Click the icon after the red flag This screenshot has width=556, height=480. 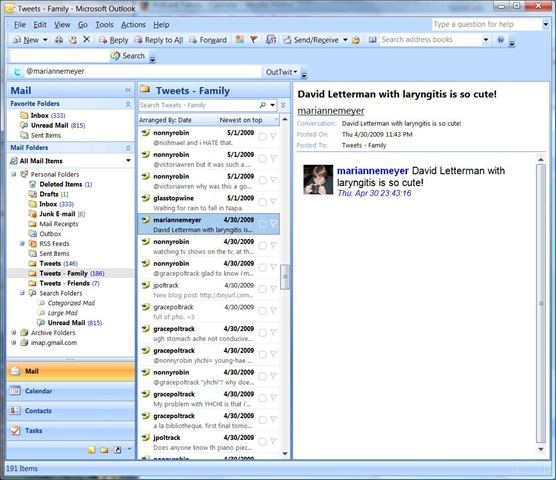pyautogui.click(x=271, y=39)
